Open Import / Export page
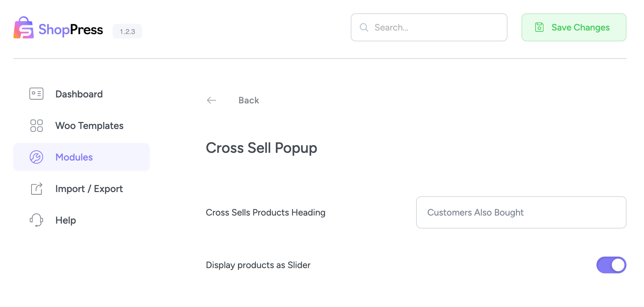The width and height of the screenshot is (644, 307). [x=89, y=189]
